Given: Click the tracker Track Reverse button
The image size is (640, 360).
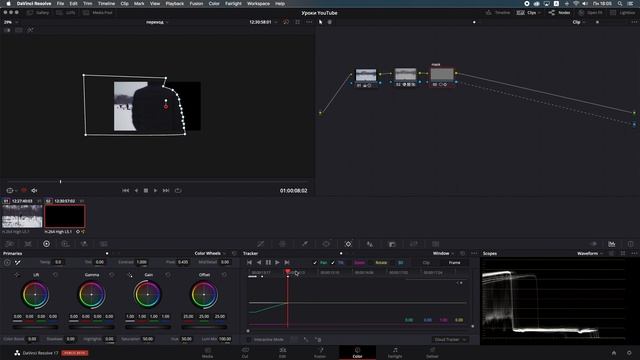Looking at the screenshot, I should 259,262.
